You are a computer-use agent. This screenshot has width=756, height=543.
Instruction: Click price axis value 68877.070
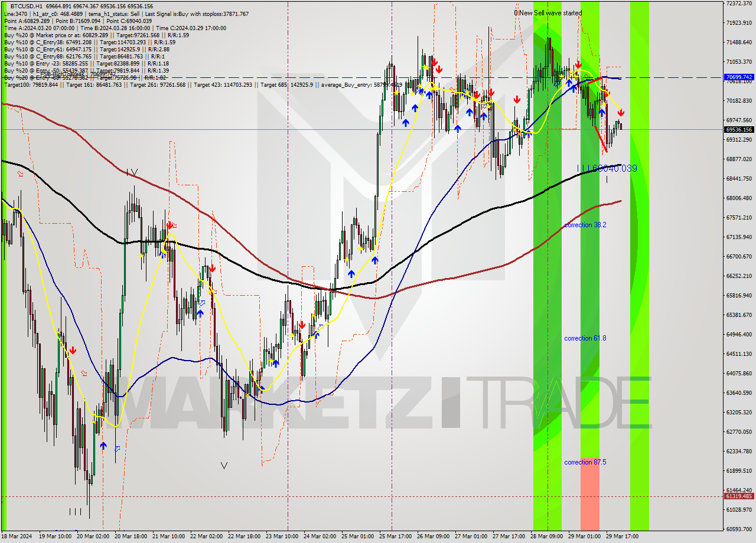click(x=739, y=159)
